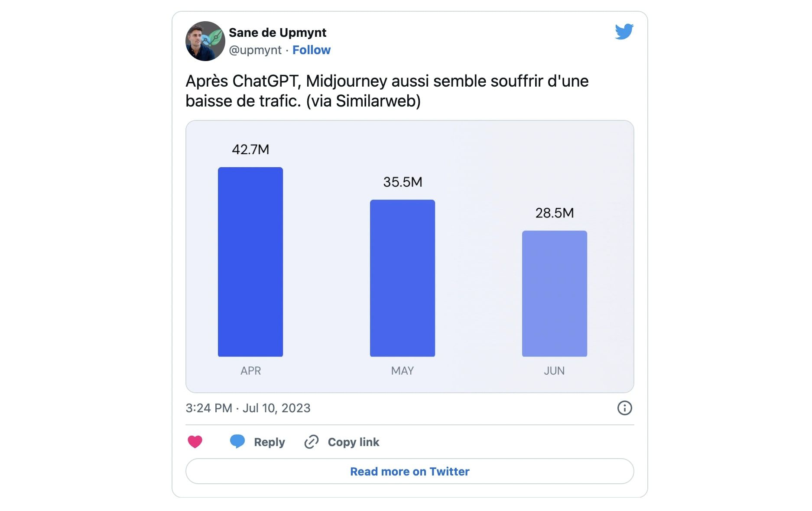Click the MAY bar in the chart
812x511 pixels.
pos(403,278)
